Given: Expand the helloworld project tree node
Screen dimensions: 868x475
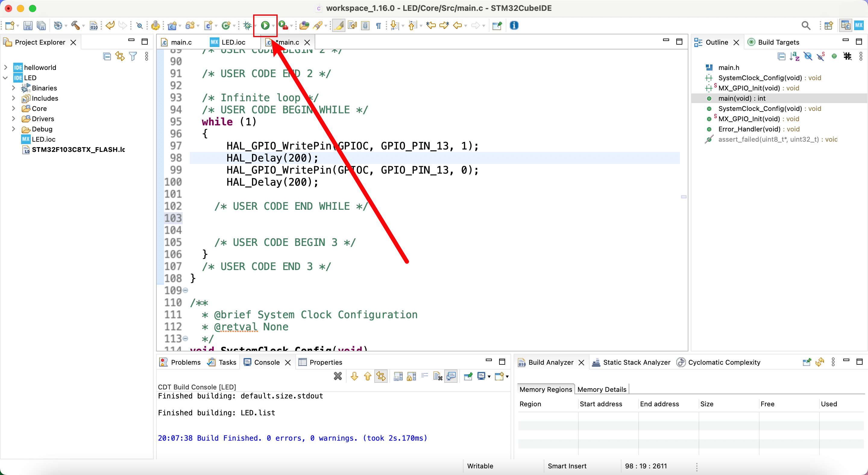Looking at the screenshot, I should [6, 68].
